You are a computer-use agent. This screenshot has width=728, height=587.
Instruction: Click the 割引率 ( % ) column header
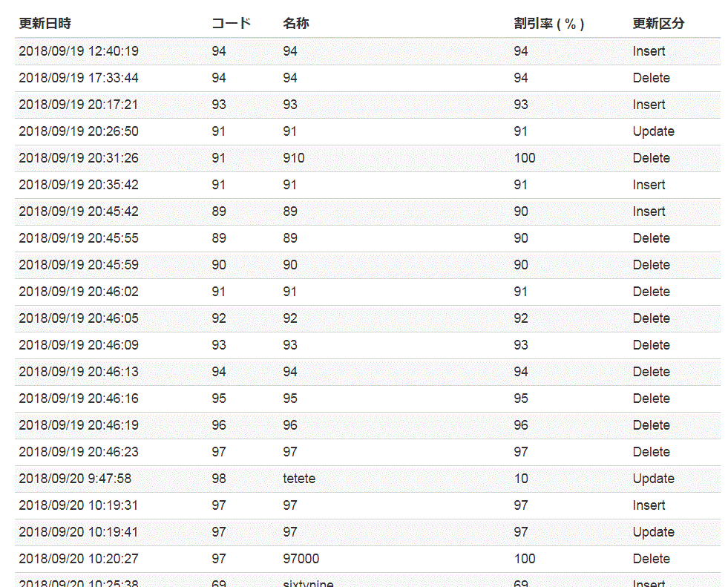coord(549,23)
